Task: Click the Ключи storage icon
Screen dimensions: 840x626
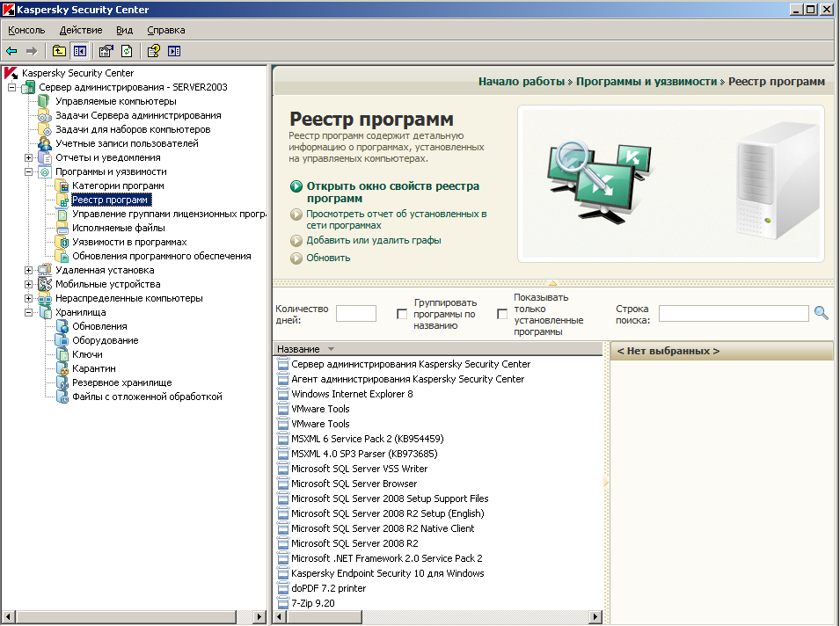Action: pyautogui.click(x=62, y=354)
